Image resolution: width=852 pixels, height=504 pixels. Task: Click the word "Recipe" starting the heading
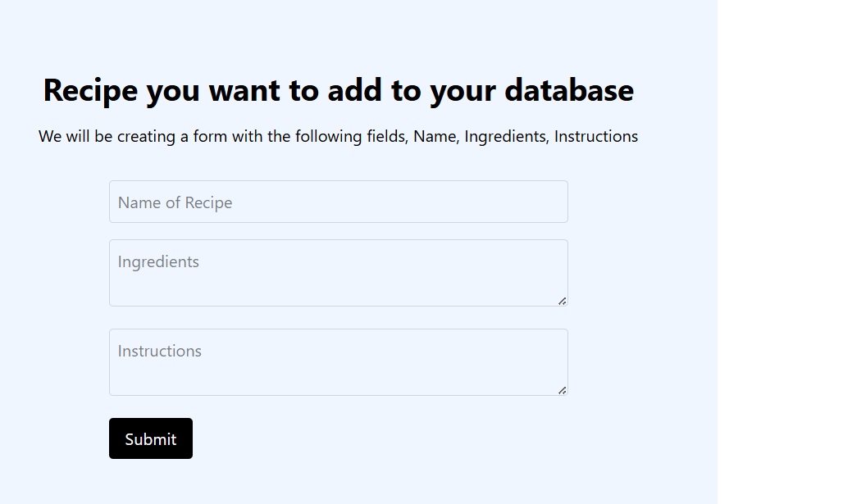[x=90, y=90]
